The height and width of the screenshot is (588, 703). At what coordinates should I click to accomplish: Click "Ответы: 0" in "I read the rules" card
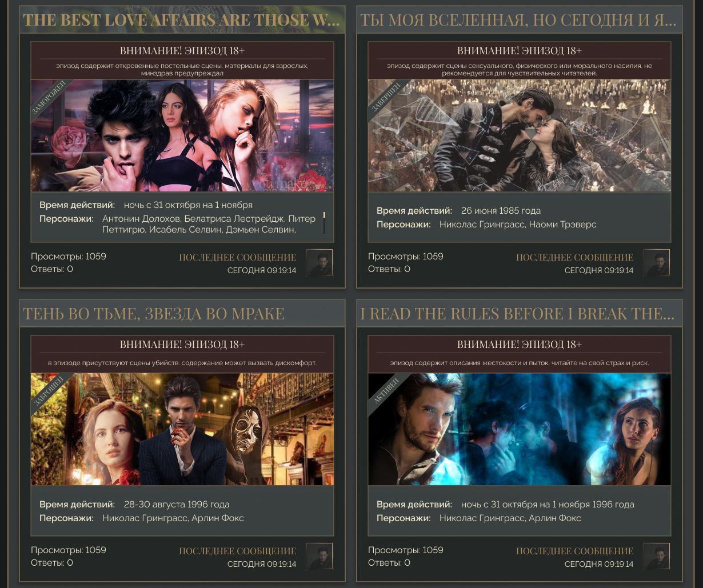(389, 562)
